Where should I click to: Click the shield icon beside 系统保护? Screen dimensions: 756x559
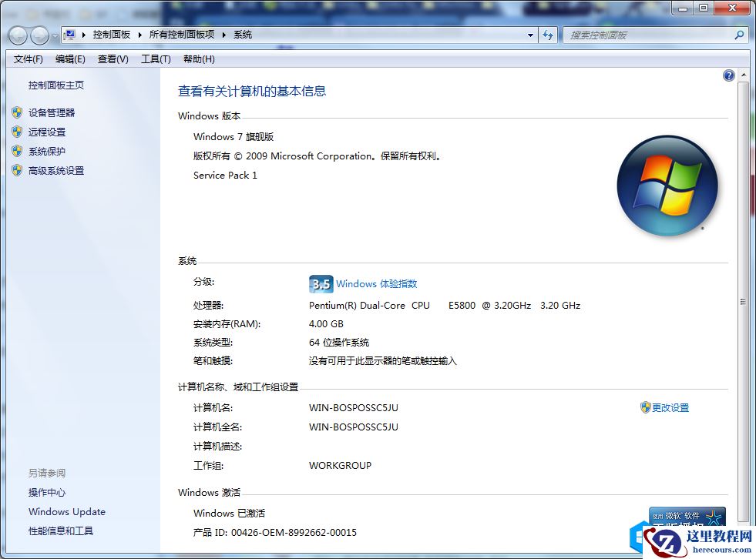tap(17, 152)
